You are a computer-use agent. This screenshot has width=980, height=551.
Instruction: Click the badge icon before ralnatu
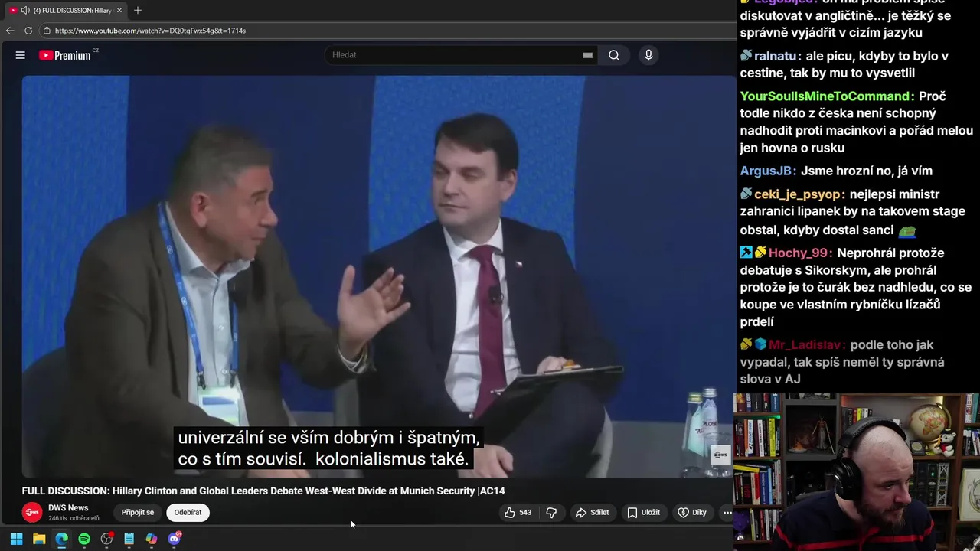tap(746, 56)
